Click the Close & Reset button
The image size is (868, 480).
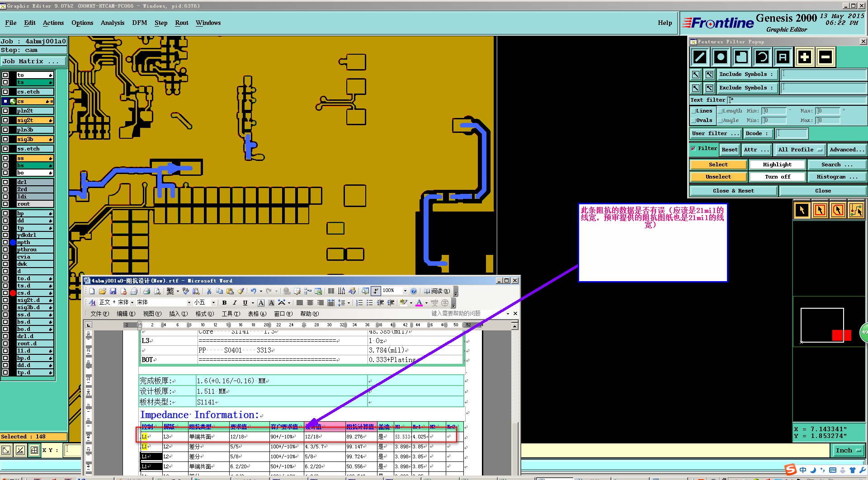click(733, 191)
